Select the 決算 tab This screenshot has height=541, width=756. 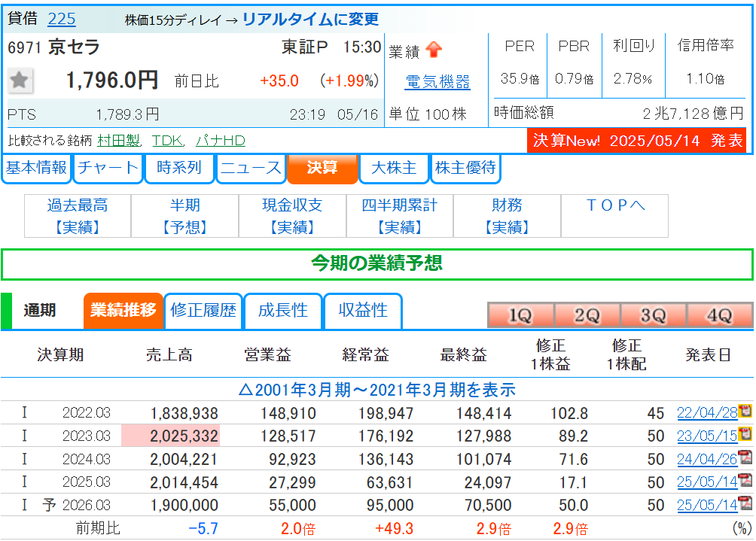pos(322,168)
